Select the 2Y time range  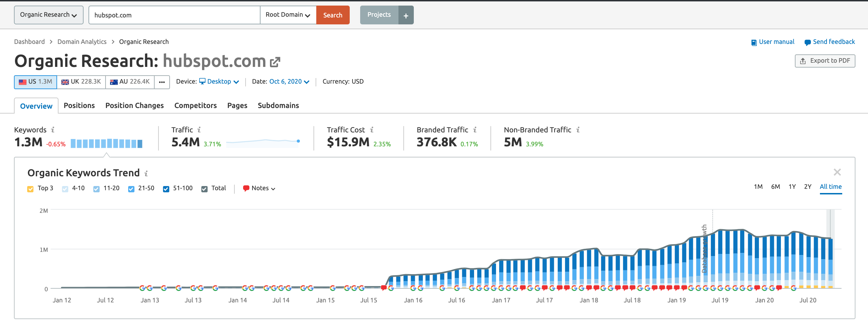tap(808, 187)
